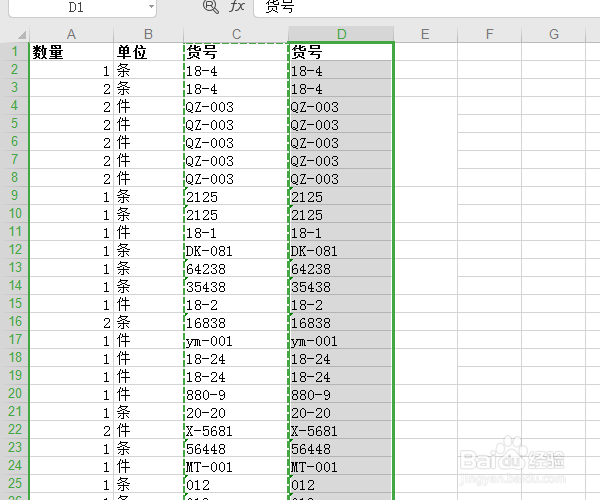Click cell B4 containing 件
This screenshot has height=500, width=600.
click(x=148, y=106)
